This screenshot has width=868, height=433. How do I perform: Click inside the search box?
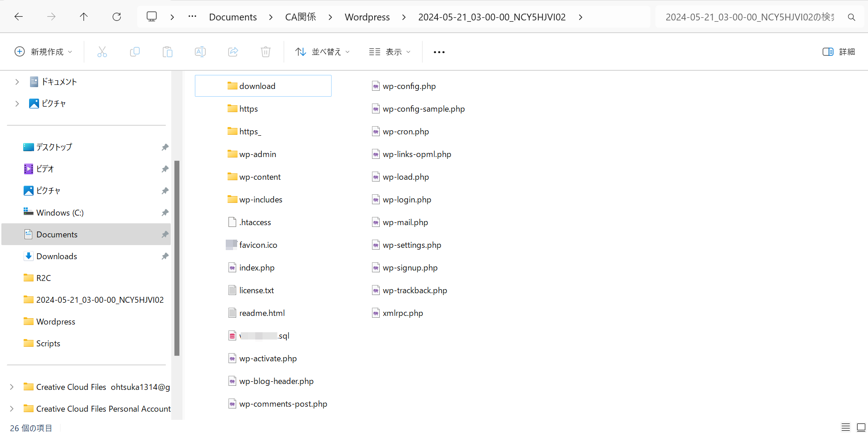coord(749,17)
